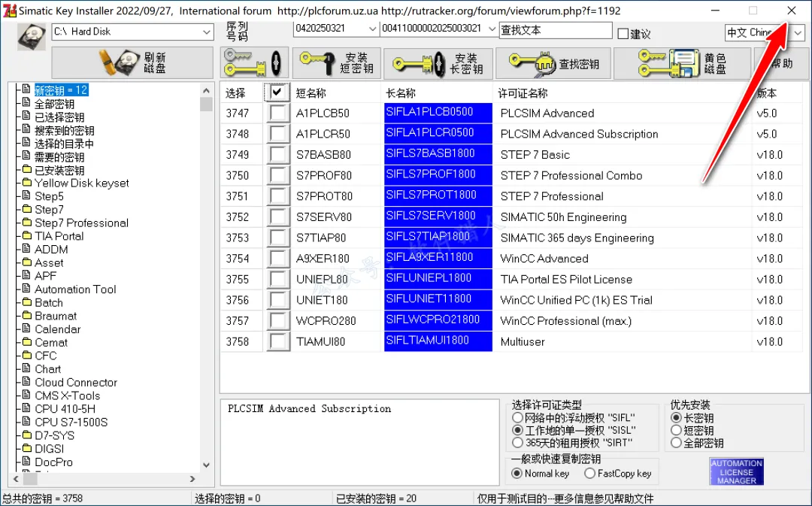Open the Asset folder

pyautogui.click(x=49, y=262)
